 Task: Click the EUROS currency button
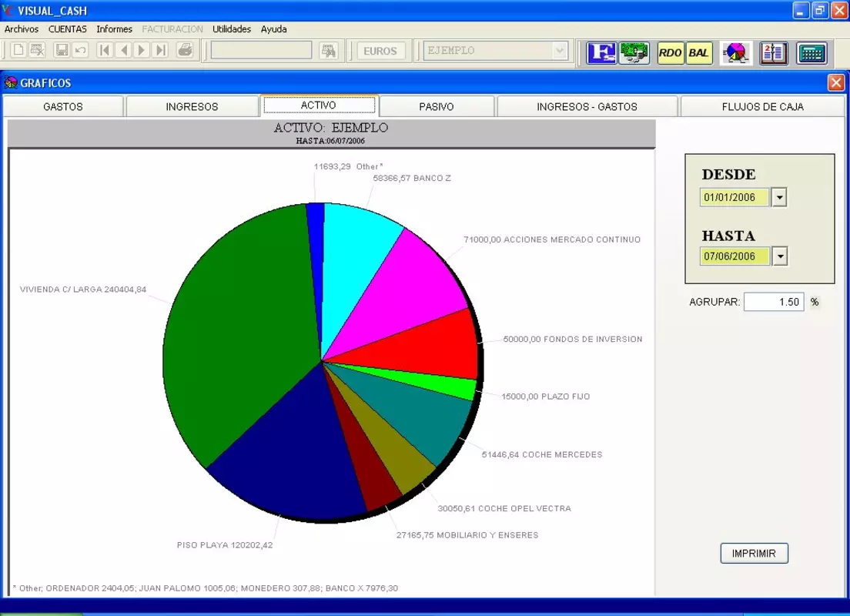380,50
